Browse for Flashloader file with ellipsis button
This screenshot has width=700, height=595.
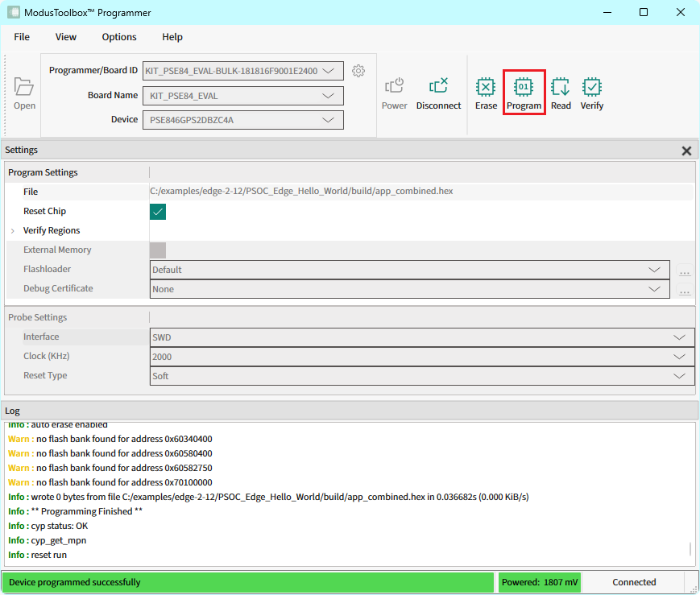coord(685,271)
